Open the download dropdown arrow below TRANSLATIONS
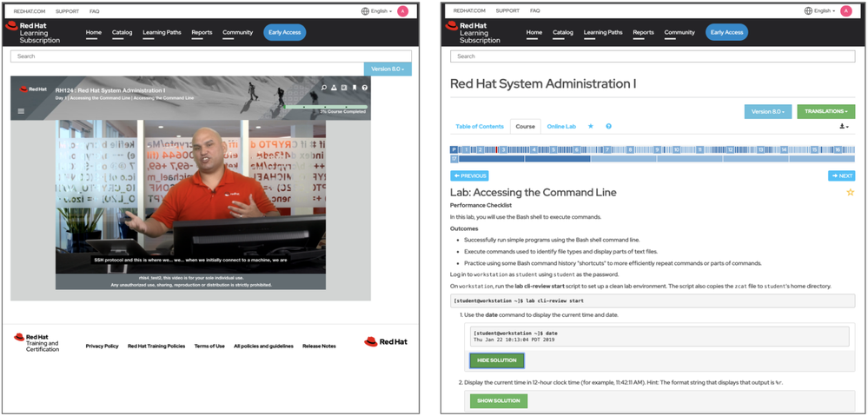 pyautogui.click(x=844, y=127)
